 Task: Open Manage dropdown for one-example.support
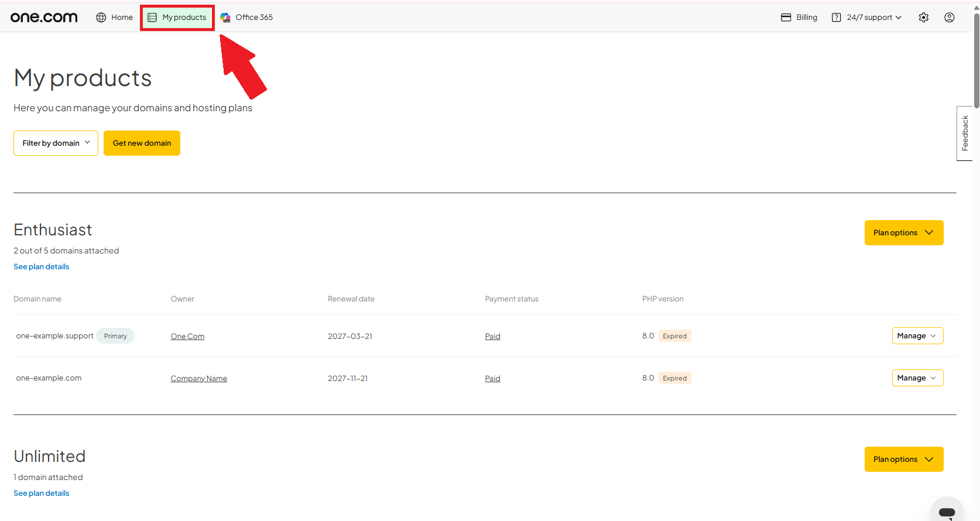917,336
